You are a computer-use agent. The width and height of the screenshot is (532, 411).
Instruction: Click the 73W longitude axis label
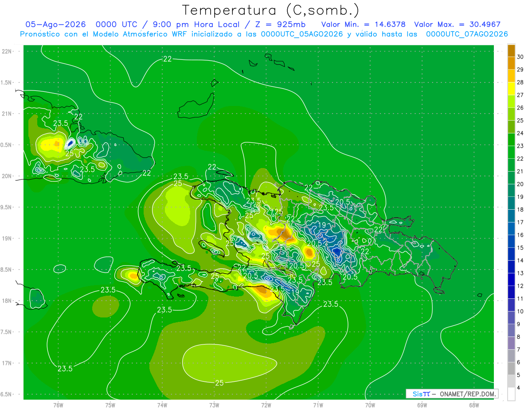click(214, 405)
